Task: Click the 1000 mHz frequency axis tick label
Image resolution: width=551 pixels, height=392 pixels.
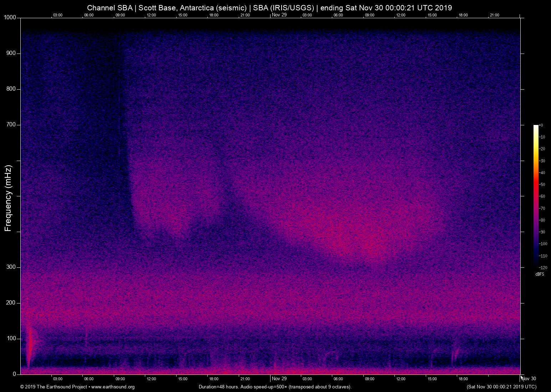Action: pyautogui.click(x=10, y=17)
